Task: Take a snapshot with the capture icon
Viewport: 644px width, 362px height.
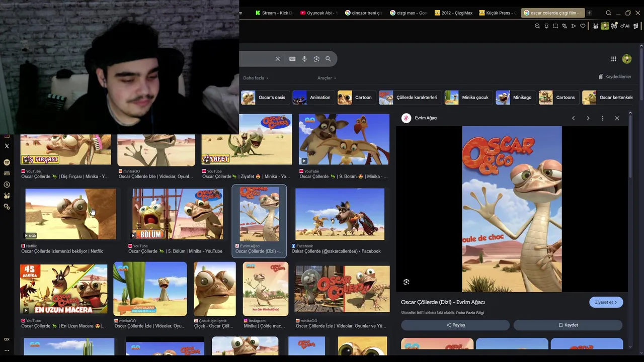Action: point(555,26)
